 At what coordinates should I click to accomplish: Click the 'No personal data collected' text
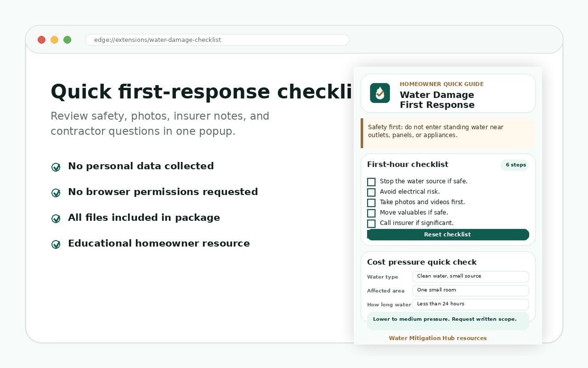click(141, 166)
